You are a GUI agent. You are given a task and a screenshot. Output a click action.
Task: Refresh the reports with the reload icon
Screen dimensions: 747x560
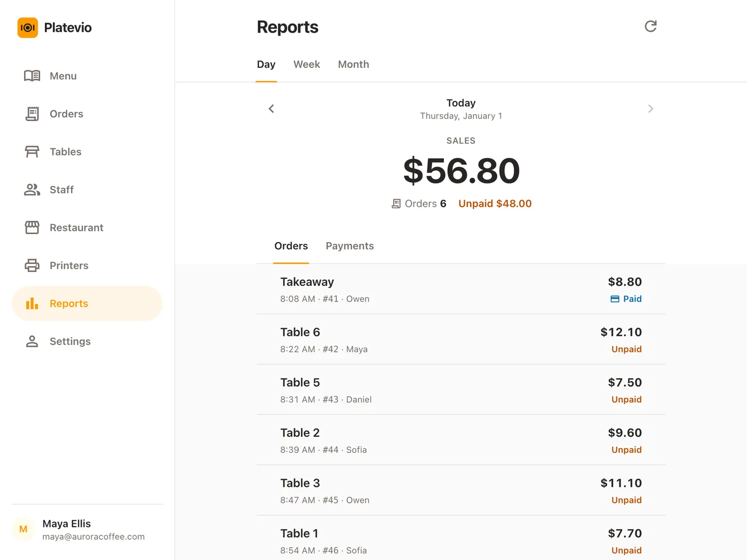click(650, 26)
